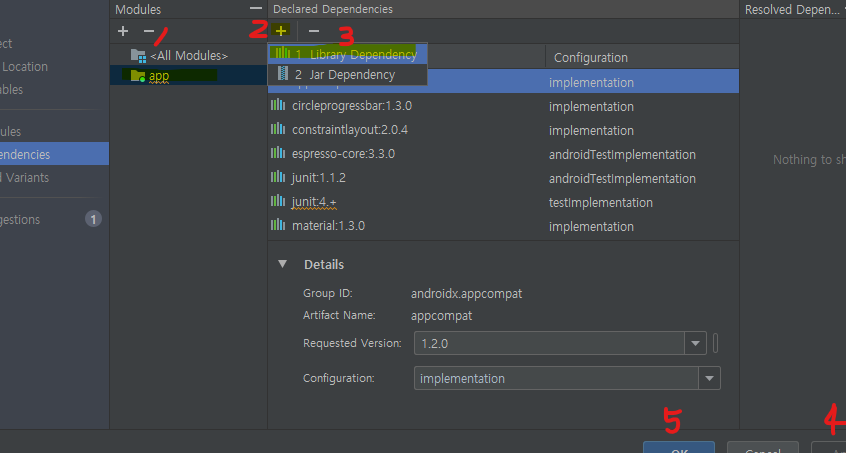
Task: Click implementation cell of circleprogressbar row
Action: point(591,107)
